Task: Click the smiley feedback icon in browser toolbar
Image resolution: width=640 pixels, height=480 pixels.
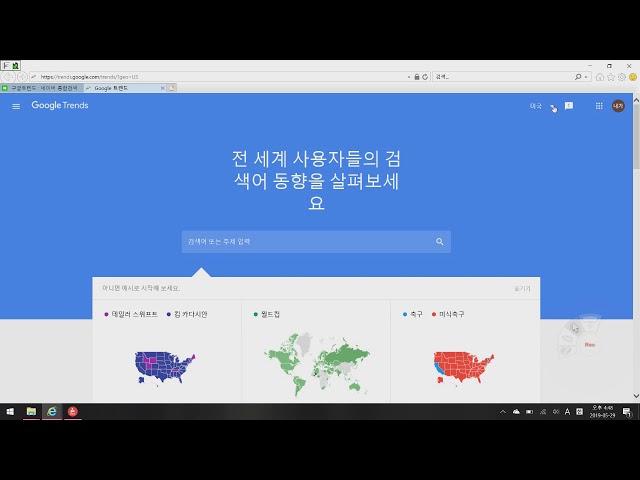Action: [633, 77]
